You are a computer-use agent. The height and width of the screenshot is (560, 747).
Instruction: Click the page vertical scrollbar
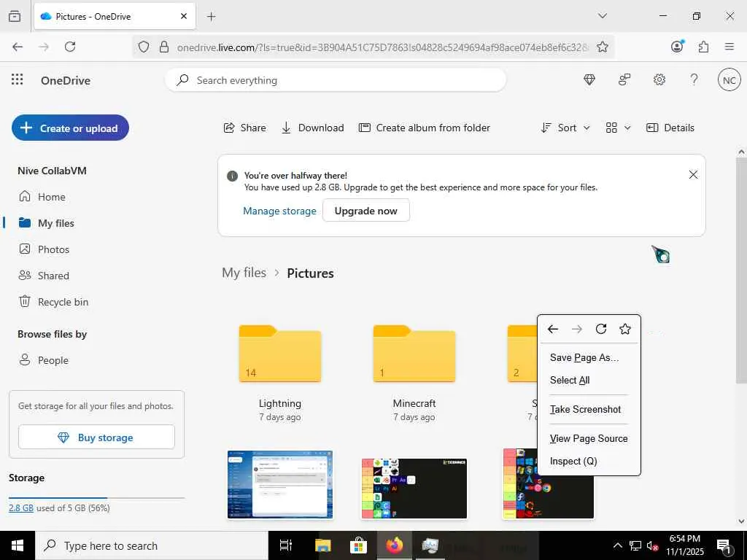coord(741,270)
